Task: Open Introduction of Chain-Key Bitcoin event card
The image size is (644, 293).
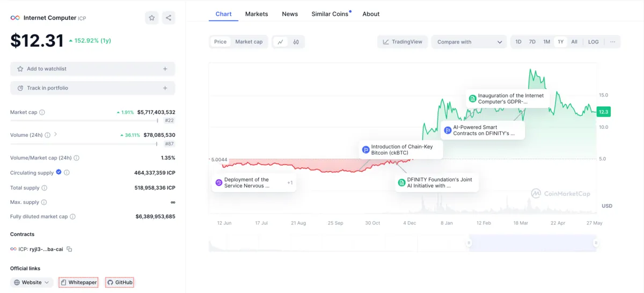Action: pos(401,150)
